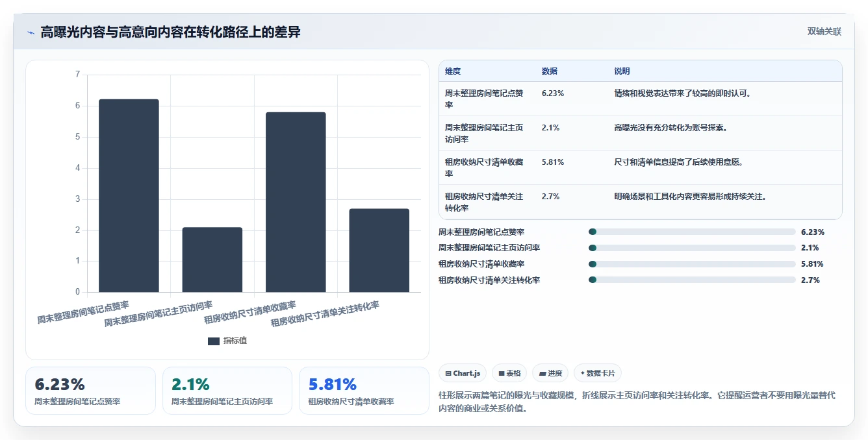
Task: Click the x-axis label 周末整理房间笔记点赞率
Action: pos(83,312)
